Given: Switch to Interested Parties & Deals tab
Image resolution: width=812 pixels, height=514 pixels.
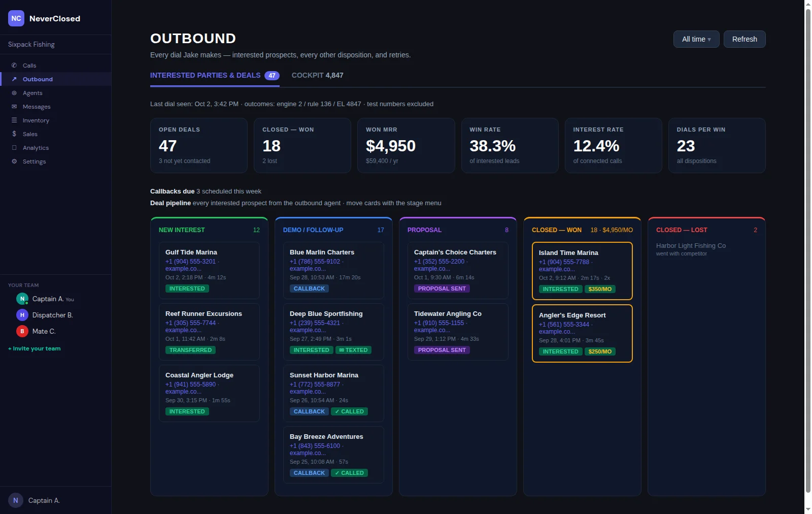Looking at the screenshot, I should (215, 75).
